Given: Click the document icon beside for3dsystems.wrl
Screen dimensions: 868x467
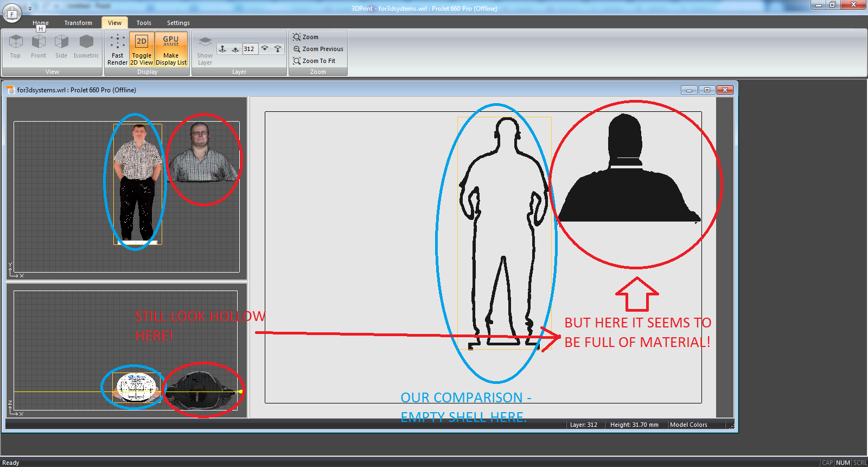Looking at the screenshot, I should [x=10, y=90].
